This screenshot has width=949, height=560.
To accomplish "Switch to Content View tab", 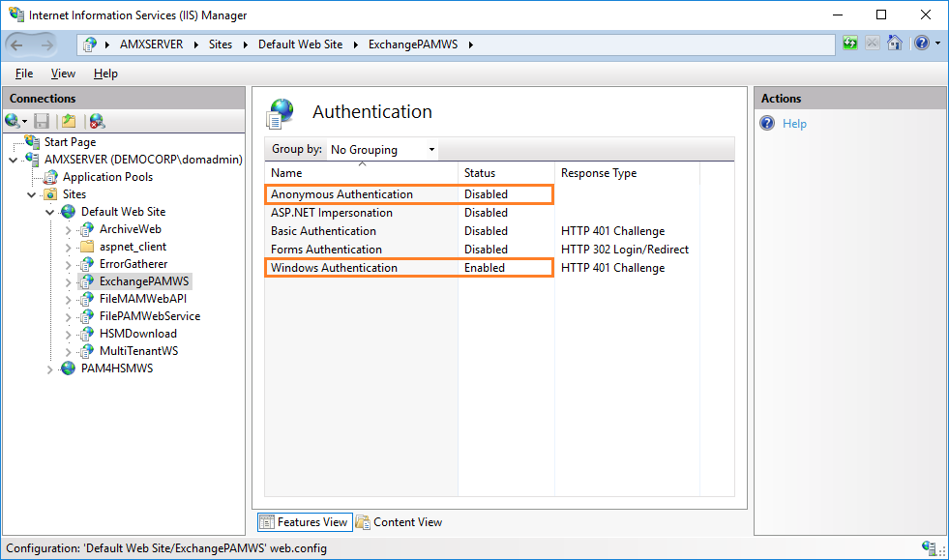I will coord(399,522).
